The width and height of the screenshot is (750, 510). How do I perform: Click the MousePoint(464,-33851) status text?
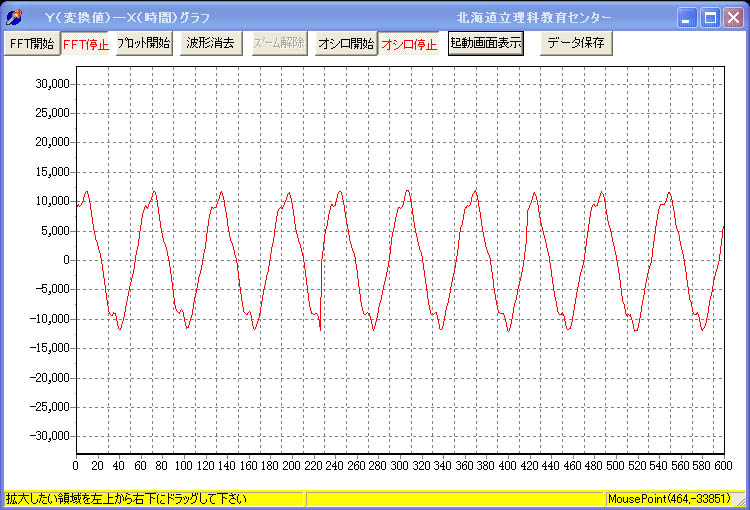coord(670,499)
